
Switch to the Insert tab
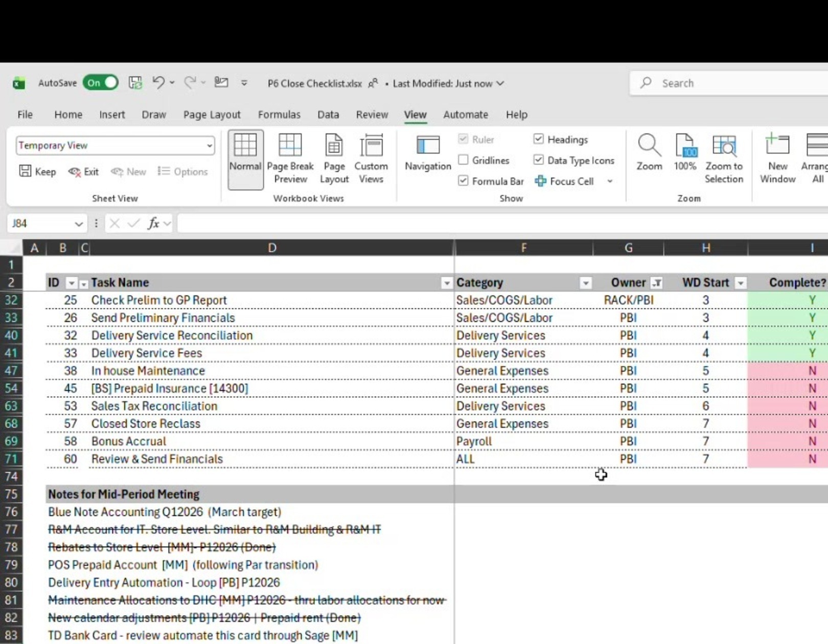(112, 114)
